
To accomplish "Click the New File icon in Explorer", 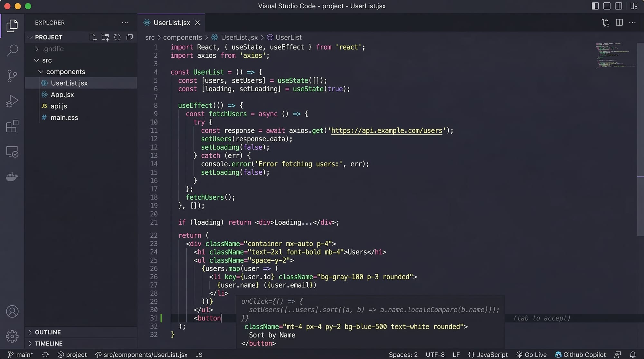I will click(93, 37).
